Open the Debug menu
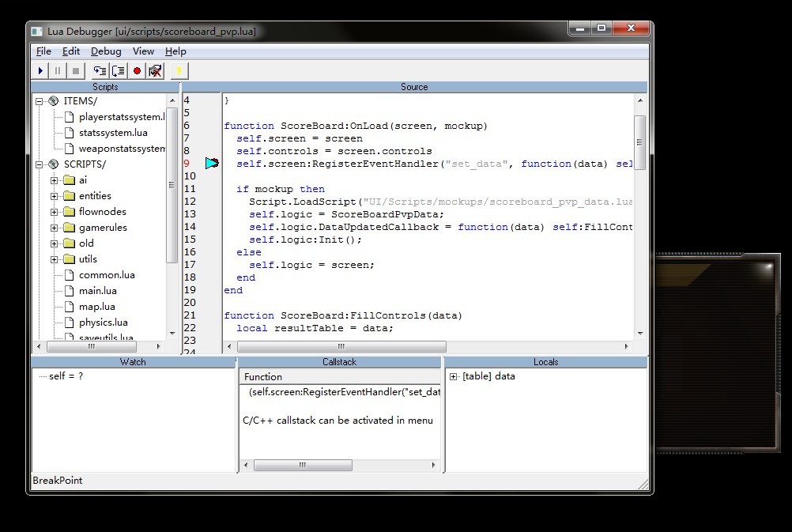 click(x=106, y=51)
